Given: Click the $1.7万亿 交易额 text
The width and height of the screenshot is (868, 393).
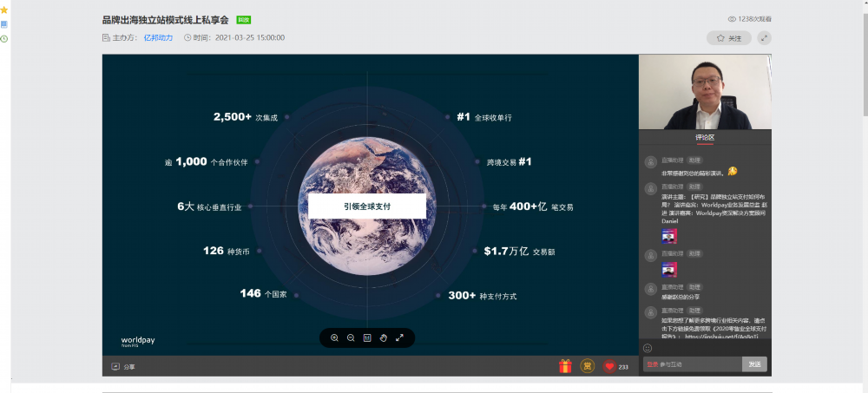Looking at the screenshot, I should pos(519,252).
